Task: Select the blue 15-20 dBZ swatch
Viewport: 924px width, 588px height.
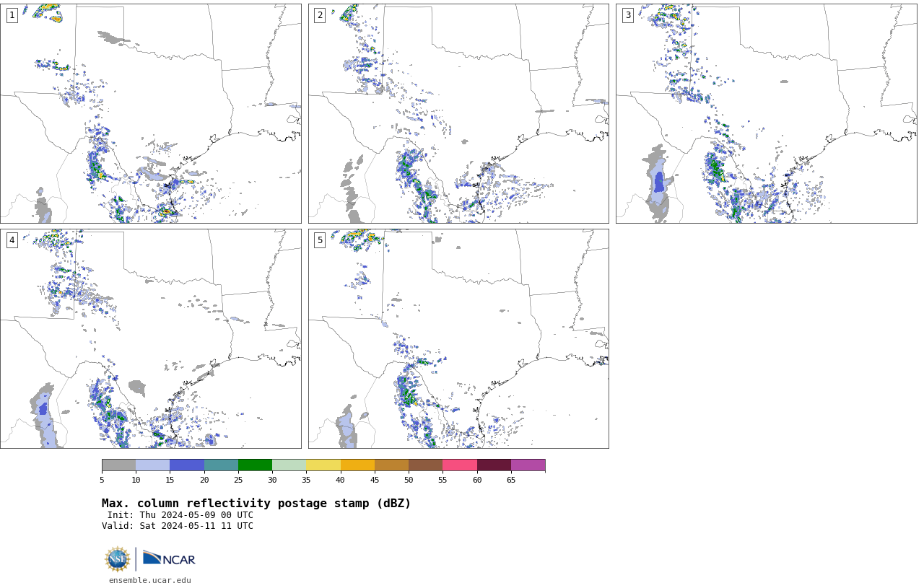Action: coord(187,465)
